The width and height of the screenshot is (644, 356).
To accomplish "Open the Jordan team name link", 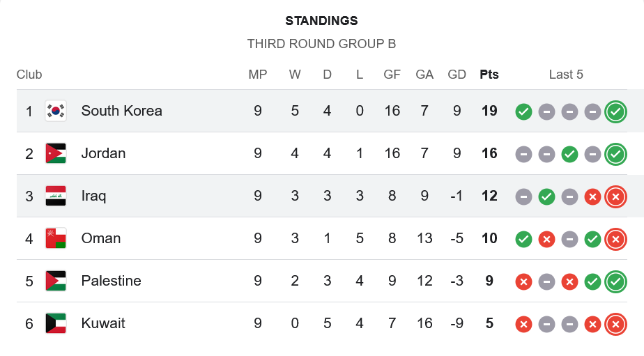I will [103, 153].
